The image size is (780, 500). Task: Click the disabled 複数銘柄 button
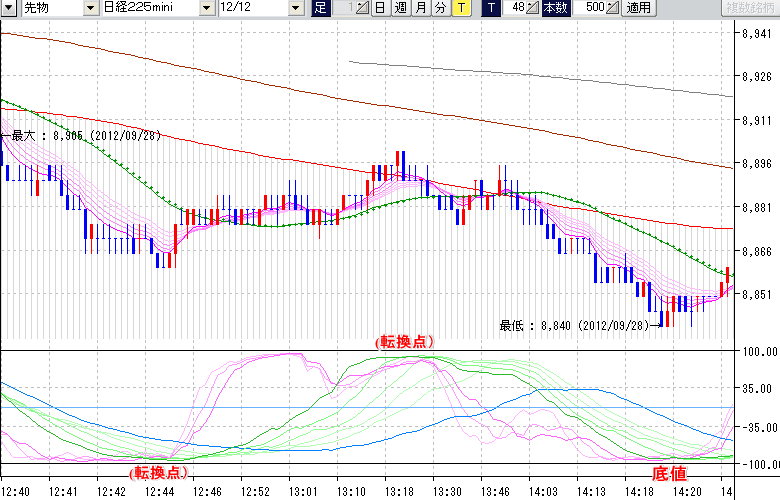coord(748,8)
